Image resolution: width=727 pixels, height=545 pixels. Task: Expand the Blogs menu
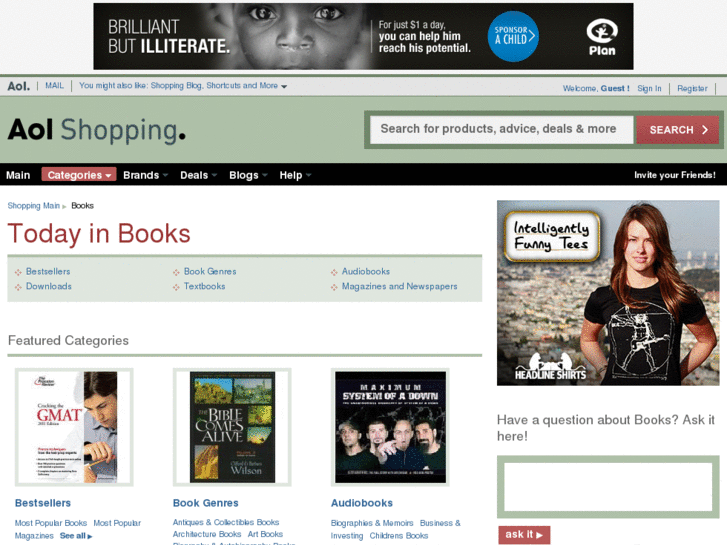pyautogui.click(x=248, y=175)
